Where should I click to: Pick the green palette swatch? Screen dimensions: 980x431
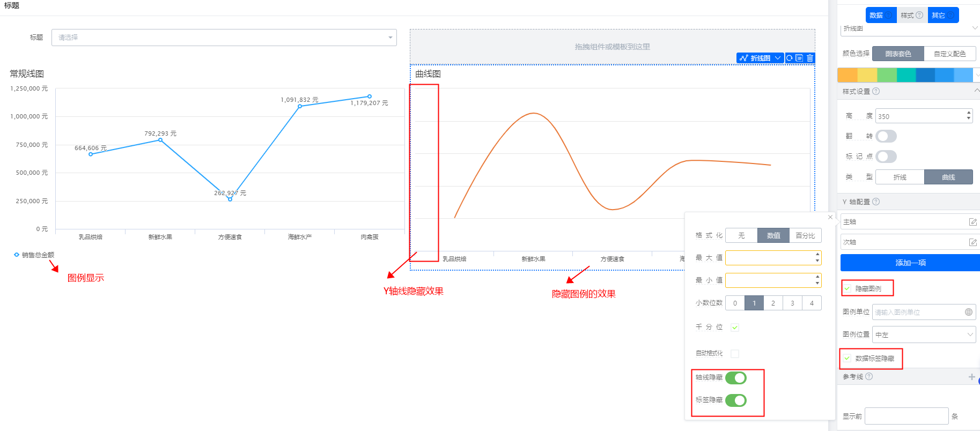887,75
